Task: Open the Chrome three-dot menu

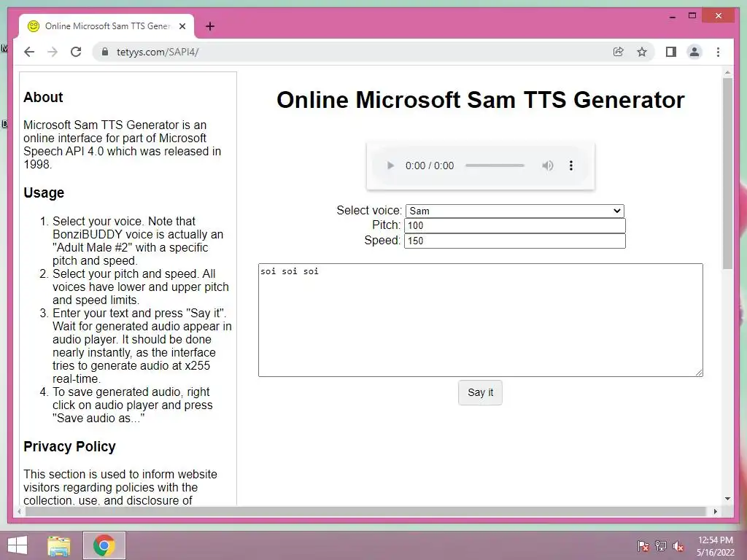Action: (x=718, y=52)
